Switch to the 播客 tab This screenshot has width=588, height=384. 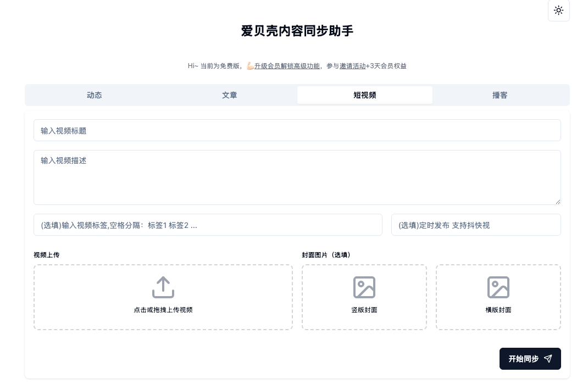click(500, 95)
